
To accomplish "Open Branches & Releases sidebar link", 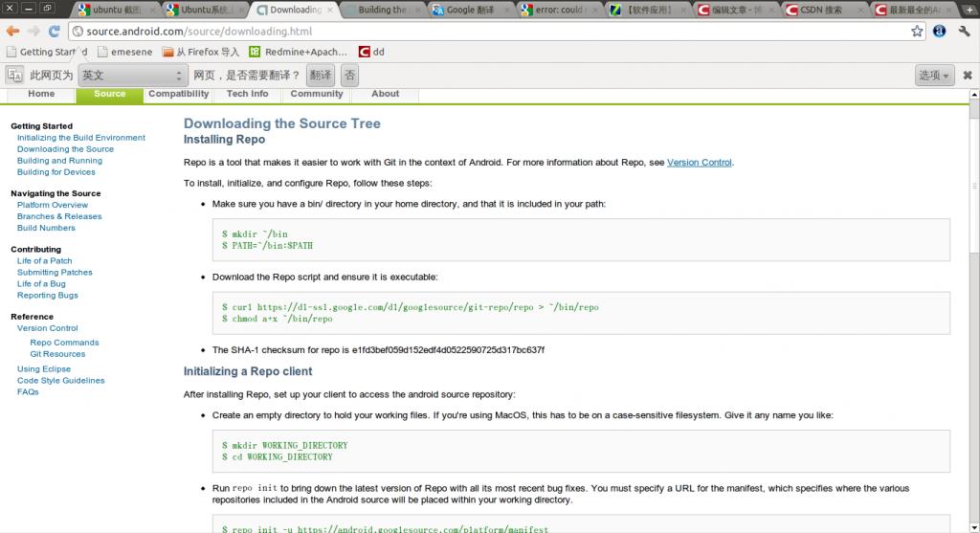I will 58,216.
